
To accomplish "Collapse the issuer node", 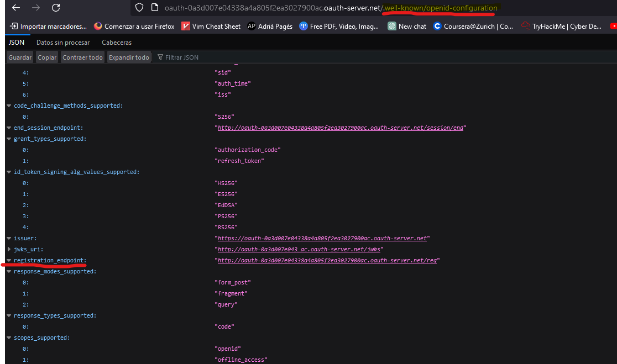I will click(9, 238).
